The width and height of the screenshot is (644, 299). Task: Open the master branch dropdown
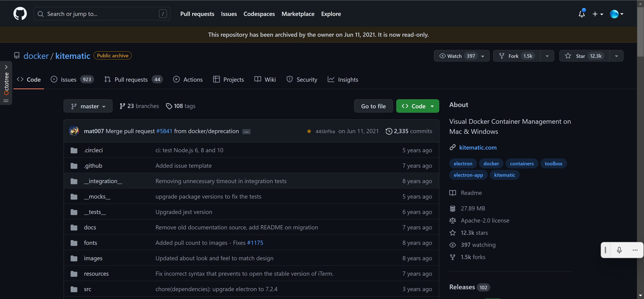[88, 106]
